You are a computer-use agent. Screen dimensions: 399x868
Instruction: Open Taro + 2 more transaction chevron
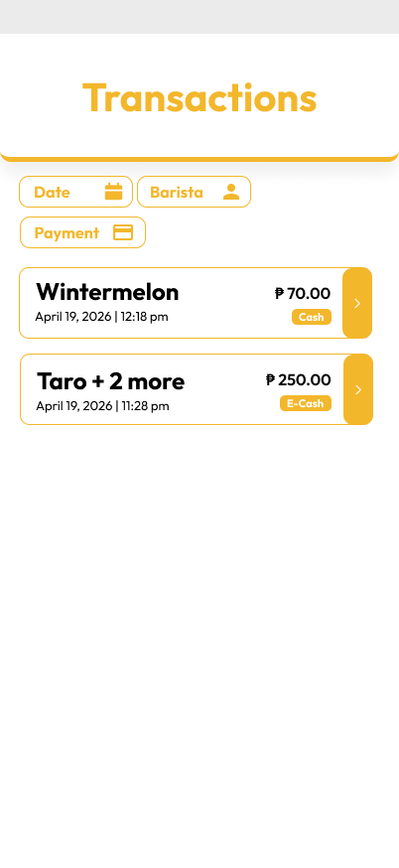[x=358, y=389]
